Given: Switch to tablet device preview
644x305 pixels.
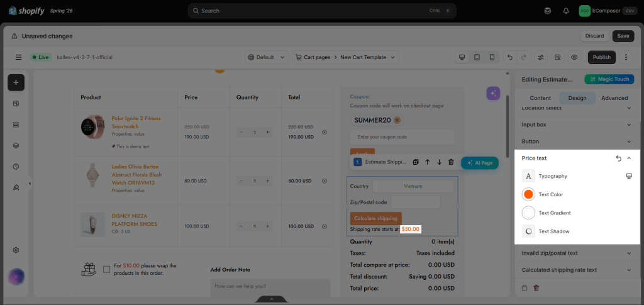Looking at the screenshot, I should coord(477,57).
